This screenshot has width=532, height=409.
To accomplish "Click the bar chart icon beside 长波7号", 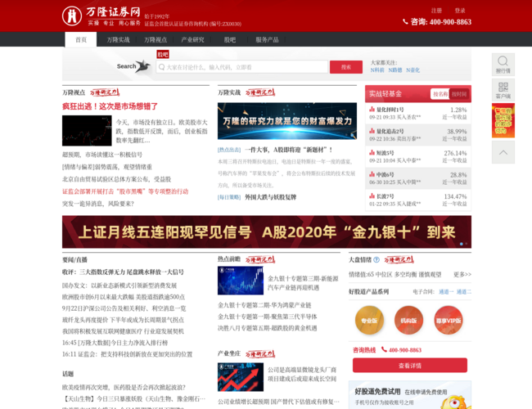I will 372,196.
